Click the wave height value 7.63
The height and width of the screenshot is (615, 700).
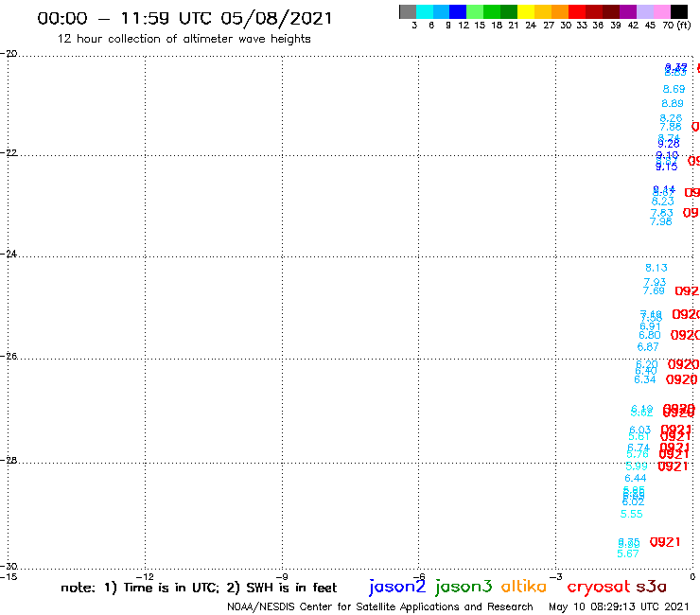[661, 213]
